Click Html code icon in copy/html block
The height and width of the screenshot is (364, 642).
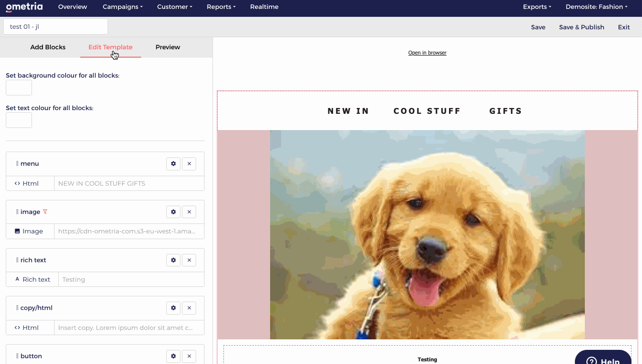point(17,328)
